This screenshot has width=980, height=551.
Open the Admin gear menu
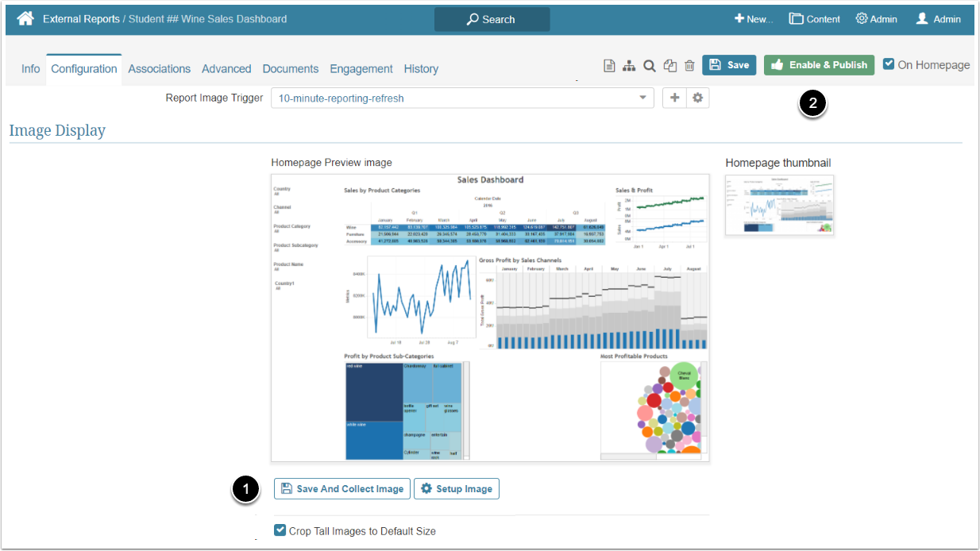click(876, 19)
